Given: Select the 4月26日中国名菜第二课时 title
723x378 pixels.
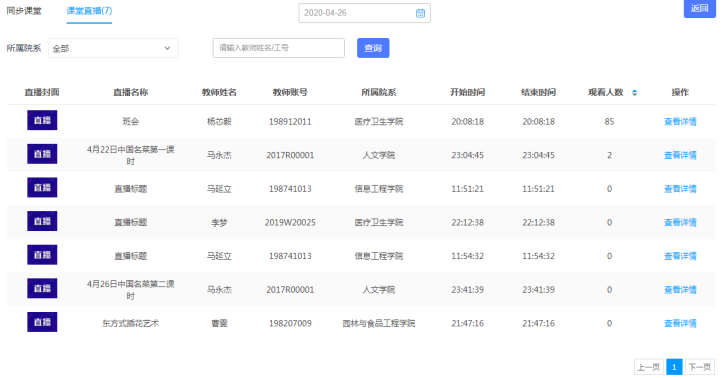Looking at the screenshot, I should pos(130,290).
